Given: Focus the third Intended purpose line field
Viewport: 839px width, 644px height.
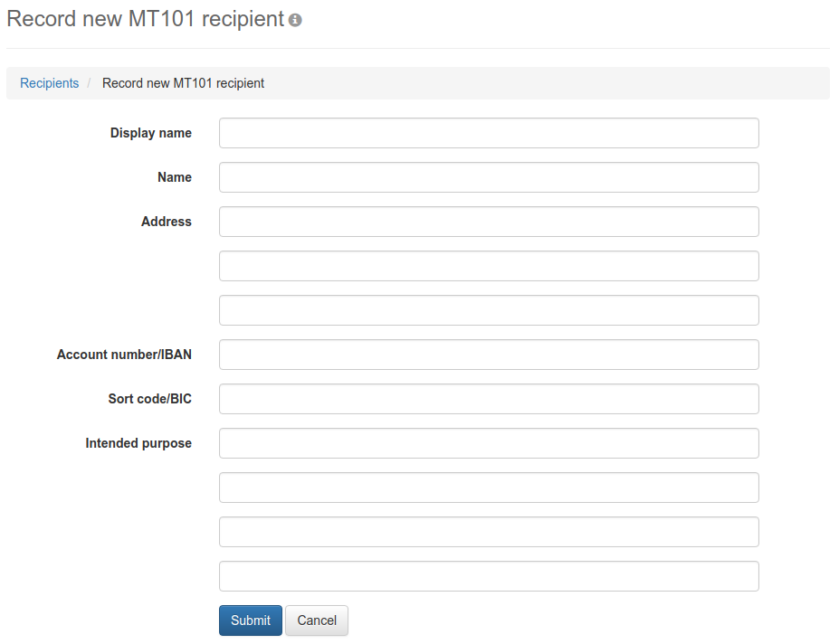Looking at the screenshot, I should 489,532.
